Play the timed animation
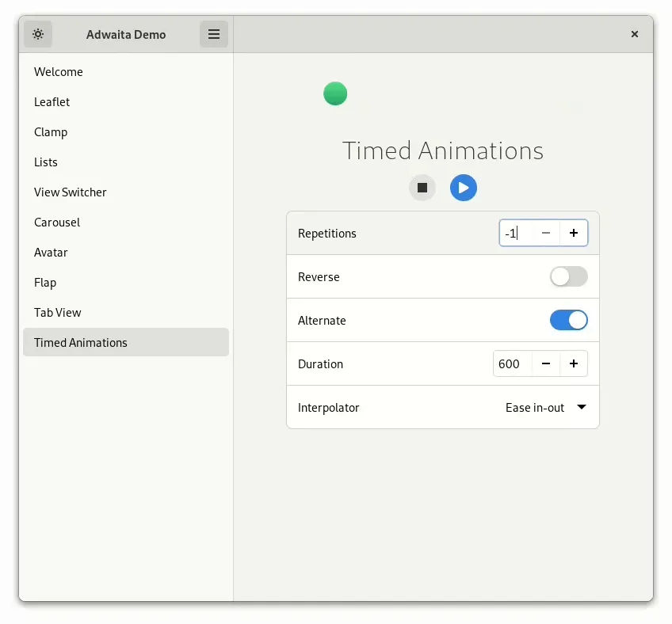The width and height of the screenshot is (672, 624). [464, 188]
